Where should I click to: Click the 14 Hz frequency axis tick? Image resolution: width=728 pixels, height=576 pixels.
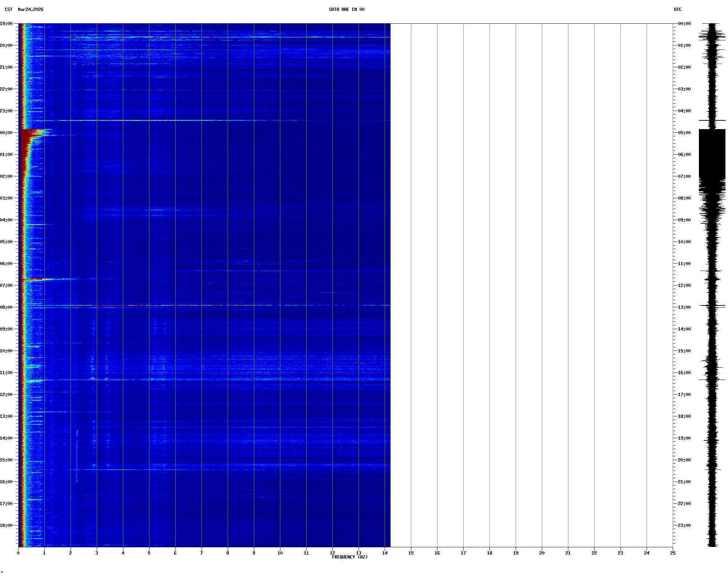(x=385, y=553)
